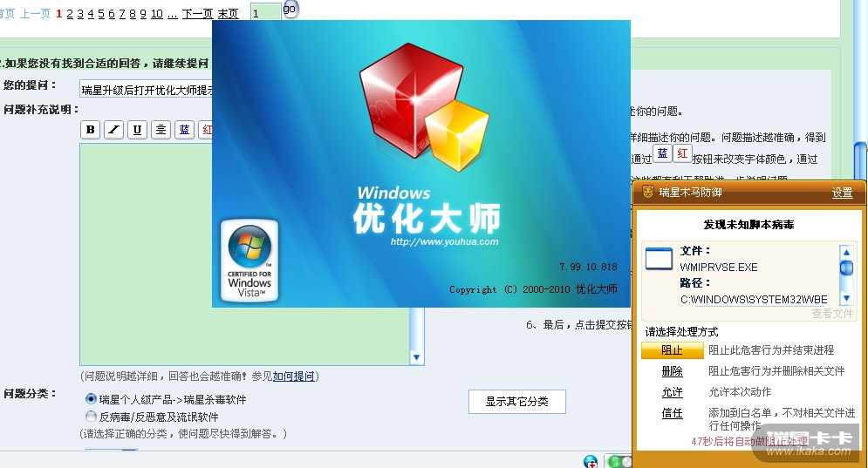Open the next page link (下一页)
This screenshot has width=868, height=468.
(x=198, y=14)
